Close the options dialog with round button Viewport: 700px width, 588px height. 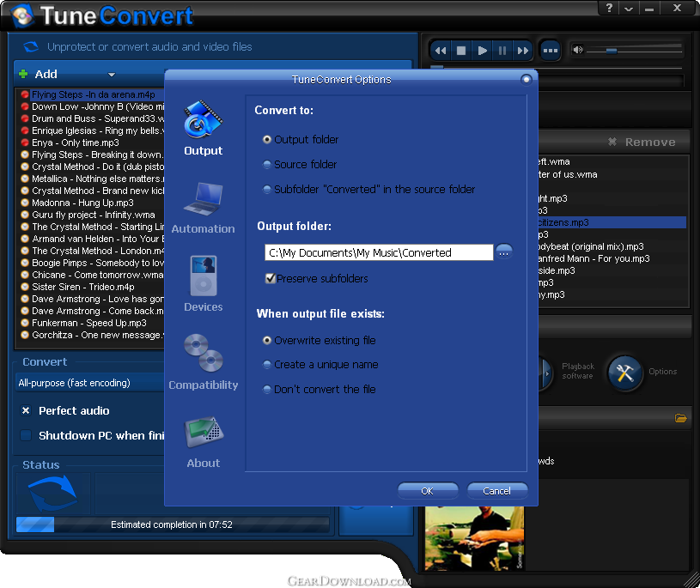[527, 80]
